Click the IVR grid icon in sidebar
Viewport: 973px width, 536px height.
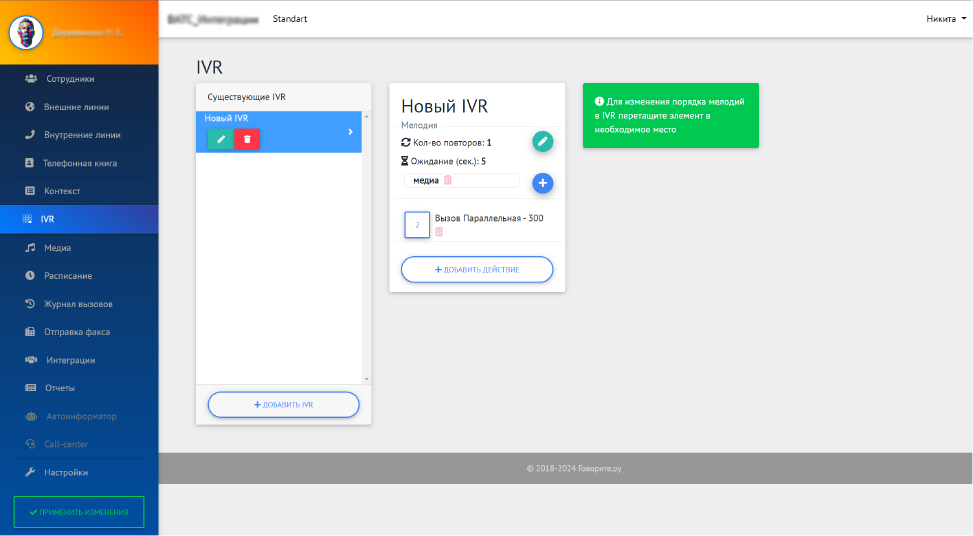(27, 219)
